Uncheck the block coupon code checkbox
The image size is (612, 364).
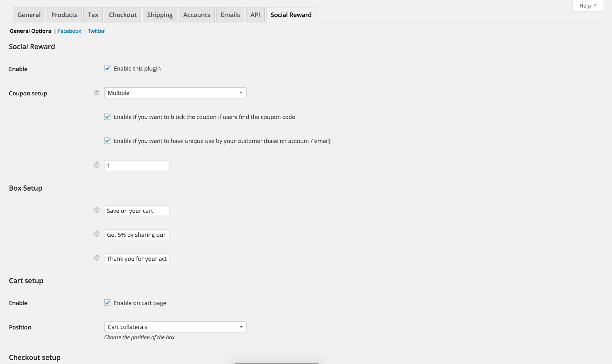point(107,117)
